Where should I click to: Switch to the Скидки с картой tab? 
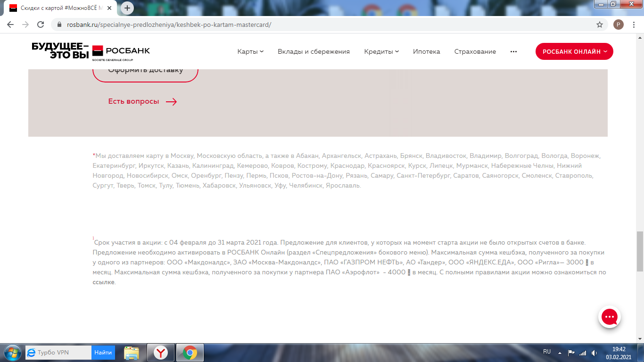tap(61, 8)
